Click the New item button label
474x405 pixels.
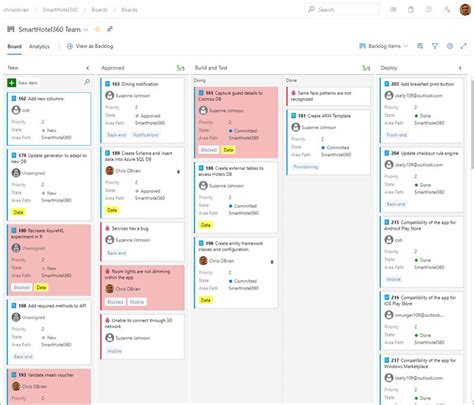(x=28, y=83)
